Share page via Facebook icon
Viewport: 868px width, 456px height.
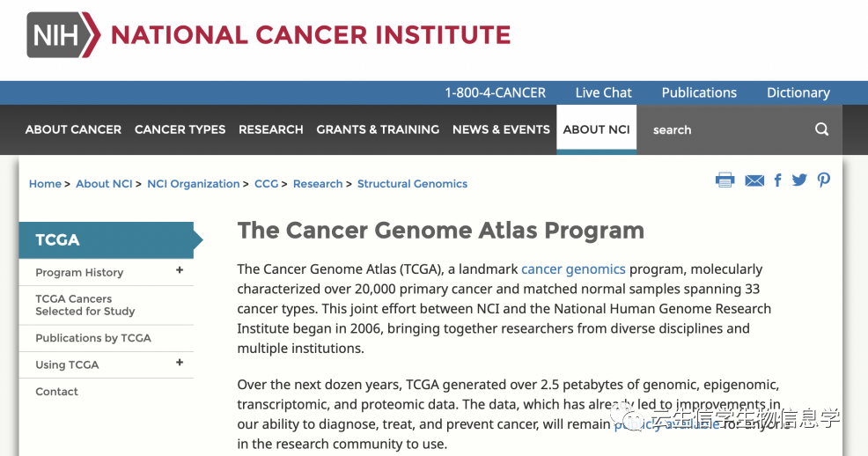(777, 180)
